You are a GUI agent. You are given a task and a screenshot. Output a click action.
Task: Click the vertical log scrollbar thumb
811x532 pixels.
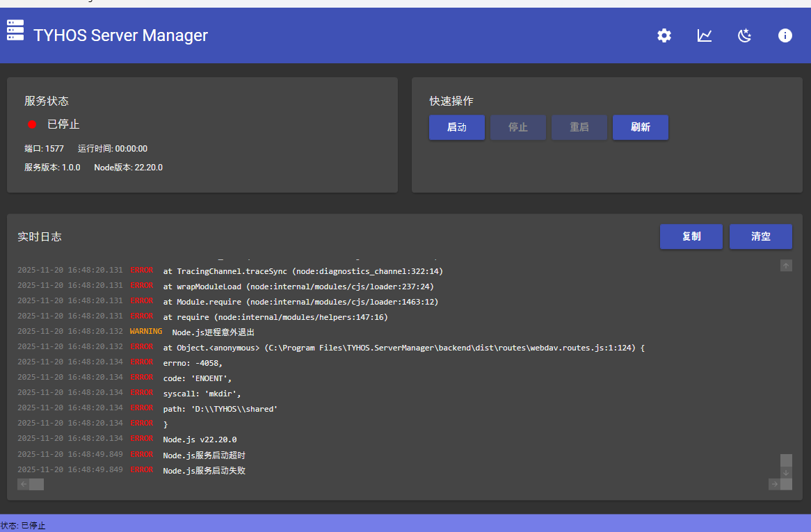pos(786,460)
